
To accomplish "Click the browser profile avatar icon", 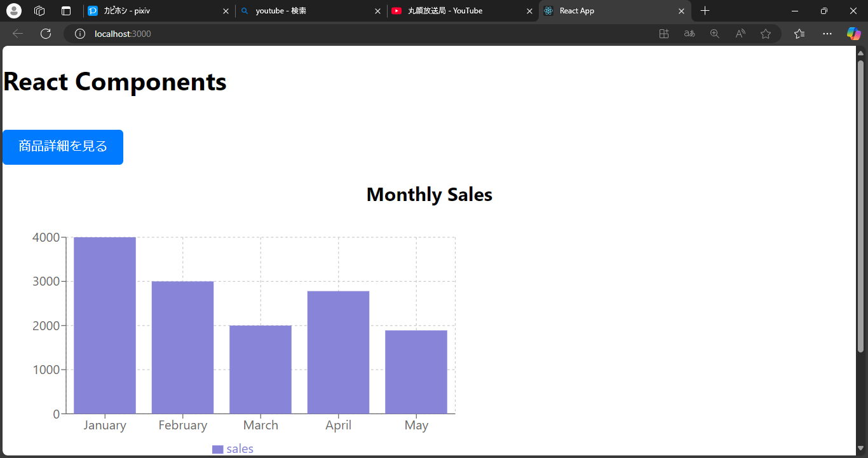I will (x=14, y=11).
